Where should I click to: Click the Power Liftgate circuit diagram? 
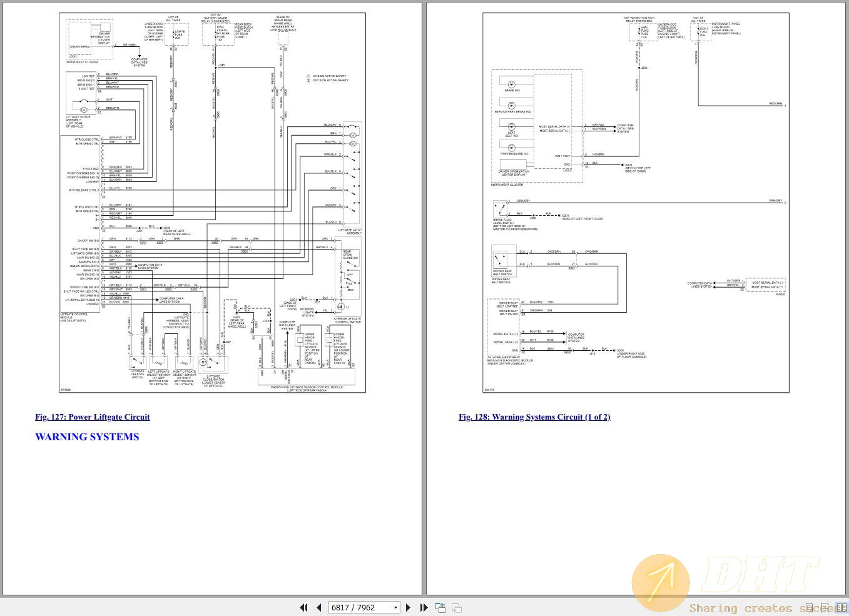tap(212, 203)
